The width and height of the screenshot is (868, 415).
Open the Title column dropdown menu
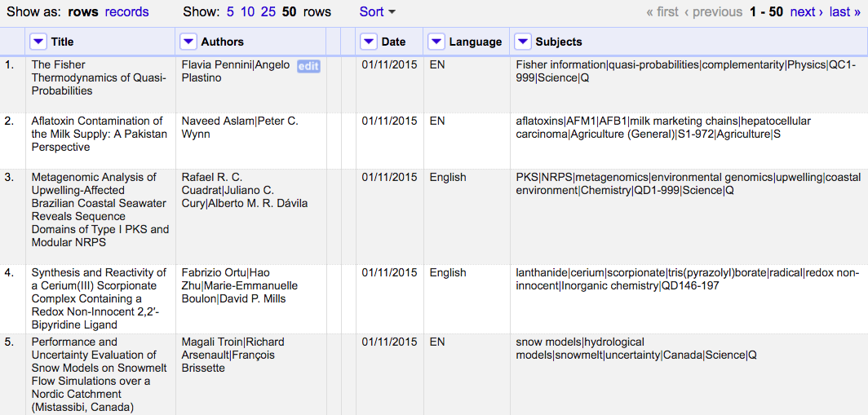point(38,42)
